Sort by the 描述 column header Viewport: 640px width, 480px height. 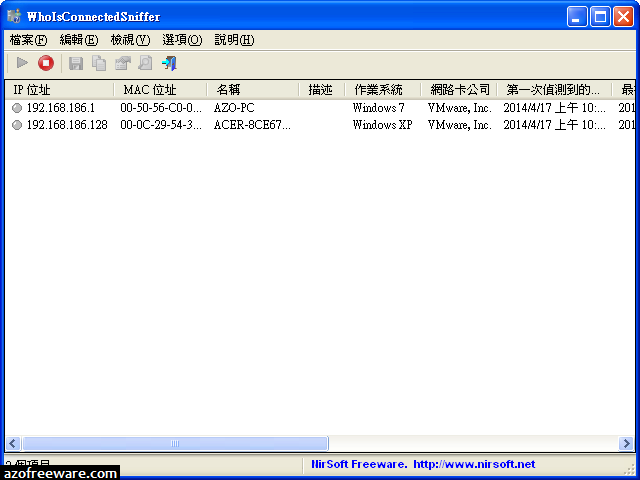[x=322, y=90]
